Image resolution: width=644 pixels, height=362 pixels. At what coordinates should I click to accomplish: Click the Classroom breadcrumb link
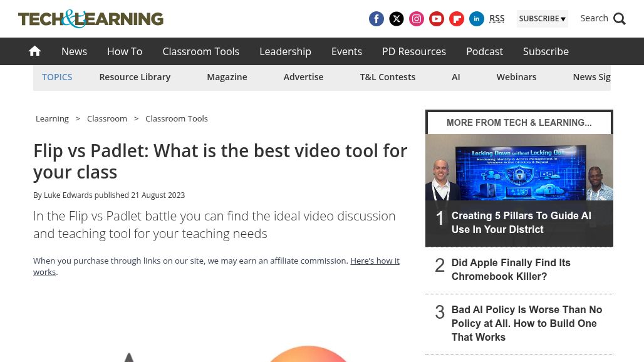106,118
